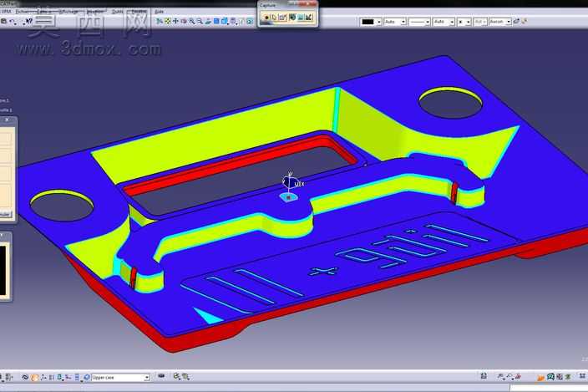Click the Fit All In icon

pyautogui.click(x=168, y=22)
